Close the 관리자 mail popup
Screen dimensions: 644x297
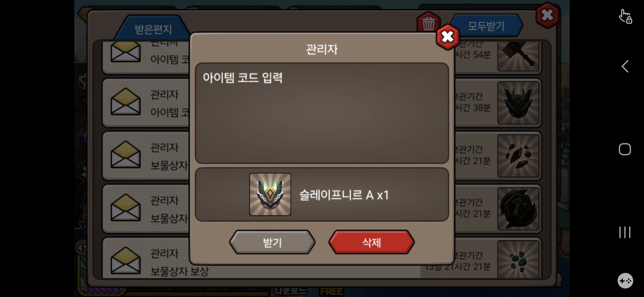pos(447,37)
